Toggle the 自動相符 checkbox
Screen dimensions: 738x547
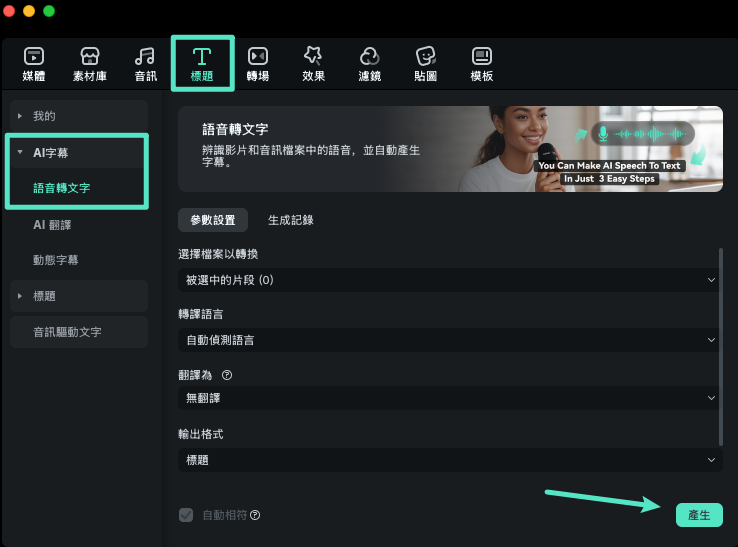coord(185,515)
